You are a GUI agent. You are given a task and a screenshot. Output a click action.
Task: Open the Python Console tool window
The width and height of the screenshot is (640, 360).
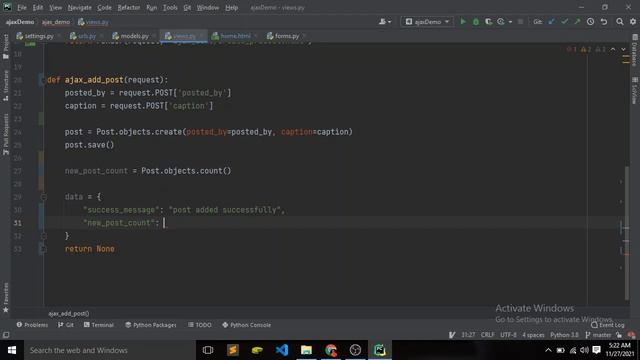coord(247,325)
